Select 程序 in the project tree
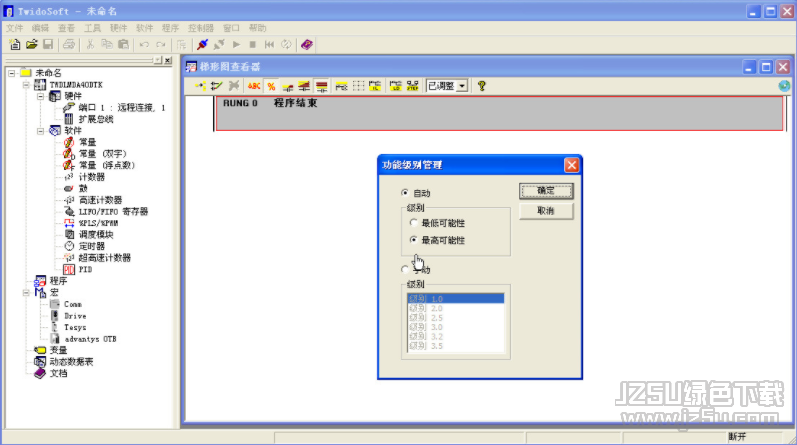 pos(58,281)
